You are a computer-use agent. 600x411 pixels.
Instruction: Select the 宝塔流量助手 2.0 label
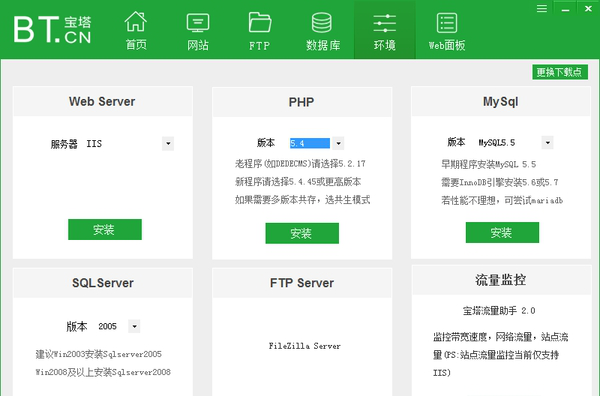click(x=499, y=310)
